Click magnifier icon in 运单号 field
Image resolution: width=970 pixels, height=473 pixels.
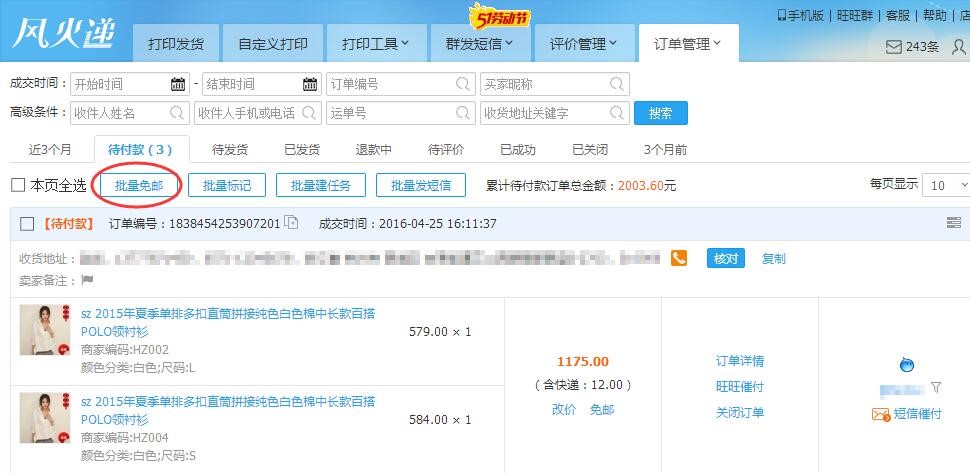point(463,113)
